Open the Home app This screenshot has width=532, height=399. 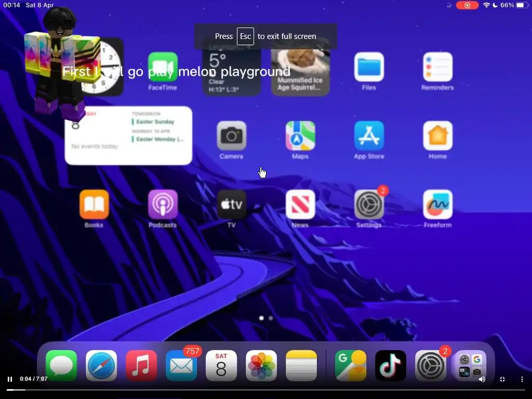coord(437,136)
